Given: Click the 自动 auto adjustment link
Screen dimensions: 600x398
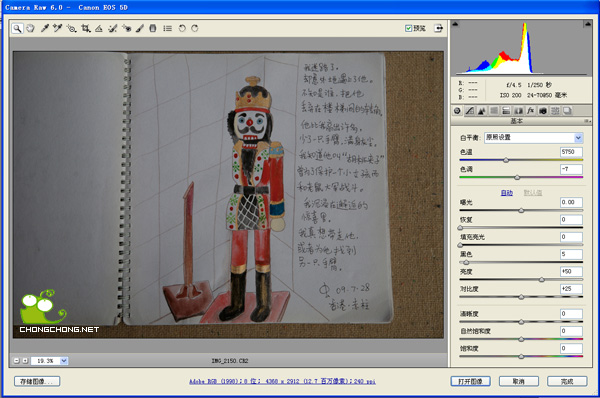Looking at the screenshot, I should tap(507, 193).
